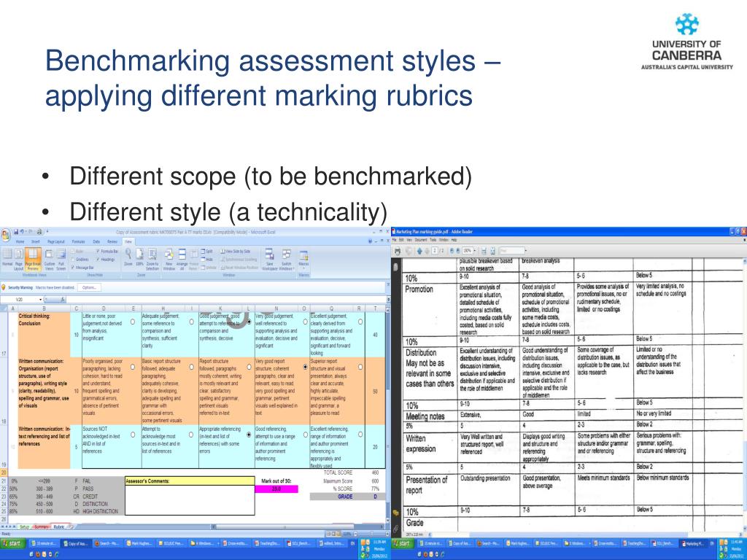The width and height of the screenshot is (747, 560).
Task: Set Excel zoom to 100%
Action: [139, 257]
